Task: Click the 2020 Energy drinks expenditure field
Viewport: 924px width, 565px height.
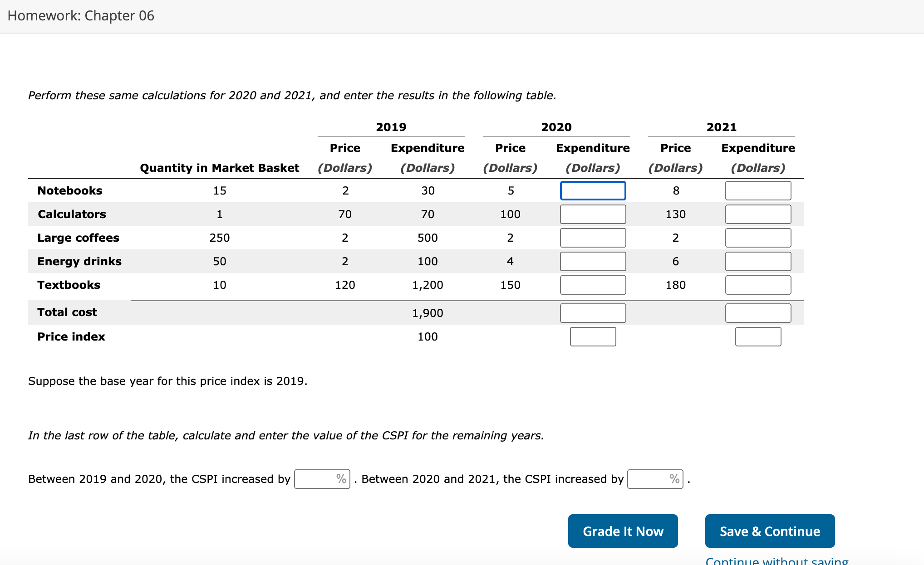Action: coord(593,261)
